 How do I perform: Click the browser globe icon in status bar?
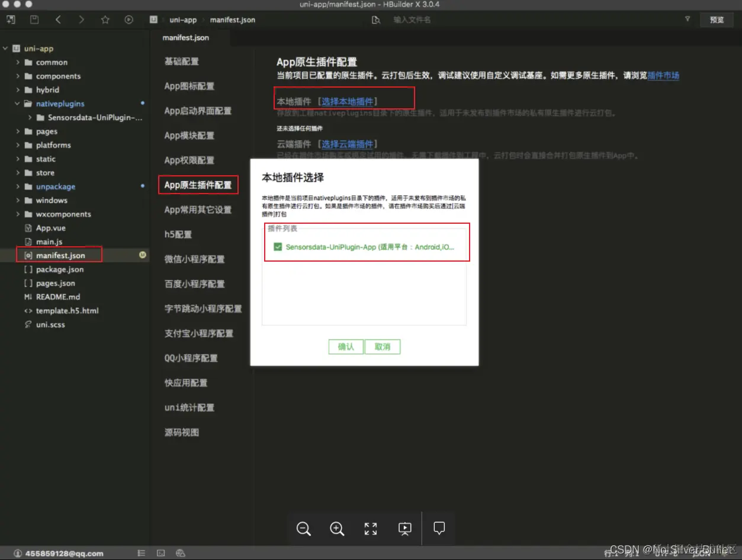(180, 553)
